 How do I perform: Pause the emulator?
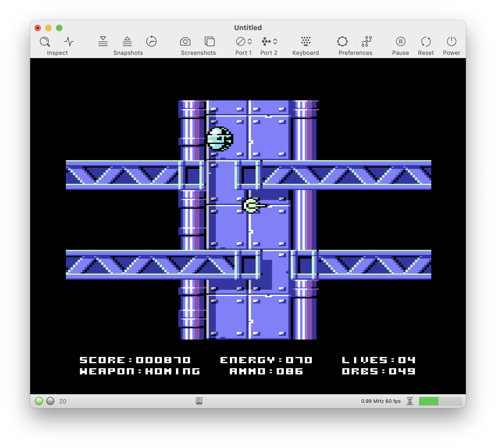tap(401, 41)
